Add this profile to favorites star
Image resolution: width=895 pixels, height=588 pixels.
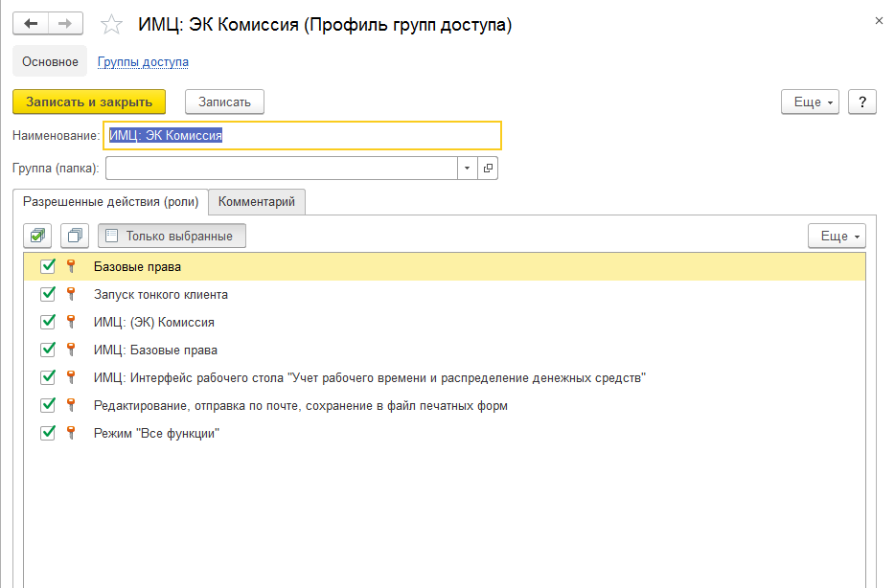[112, 25]
